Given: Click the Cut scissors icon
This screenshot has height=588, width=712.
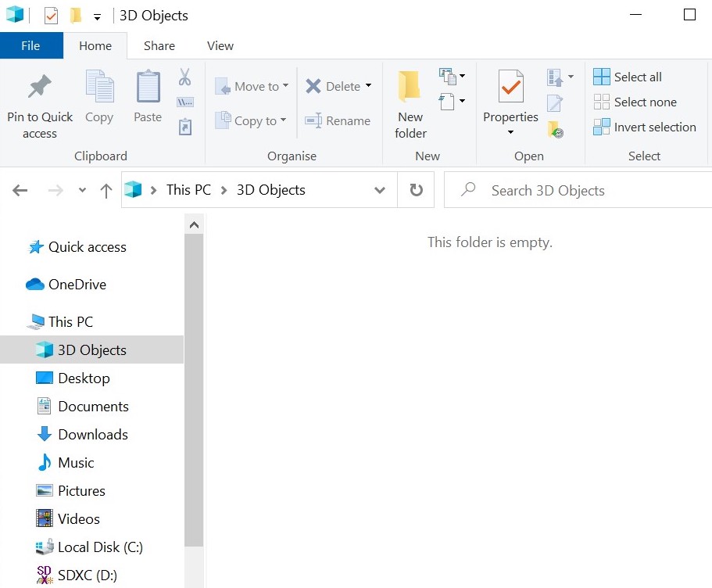Looking at the screenshot, I should click(x=184, y=77).
